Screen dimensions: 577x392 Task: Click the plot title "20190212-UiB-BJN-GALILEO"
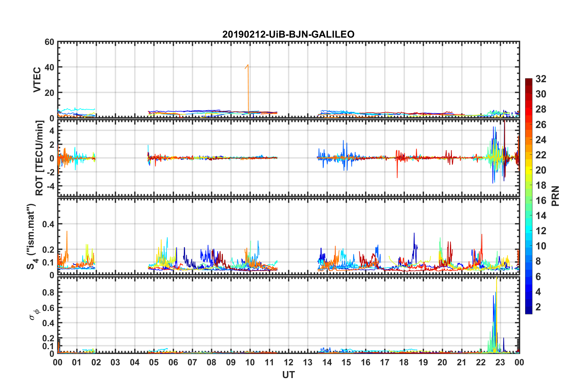point(288,34)
